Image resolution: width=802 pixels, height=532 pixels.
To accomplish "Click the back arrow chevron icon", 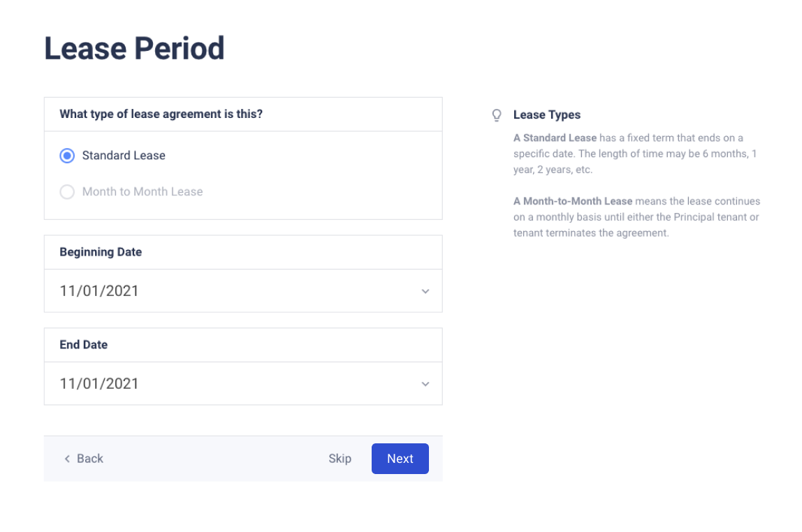I will [x=67, y=459].
